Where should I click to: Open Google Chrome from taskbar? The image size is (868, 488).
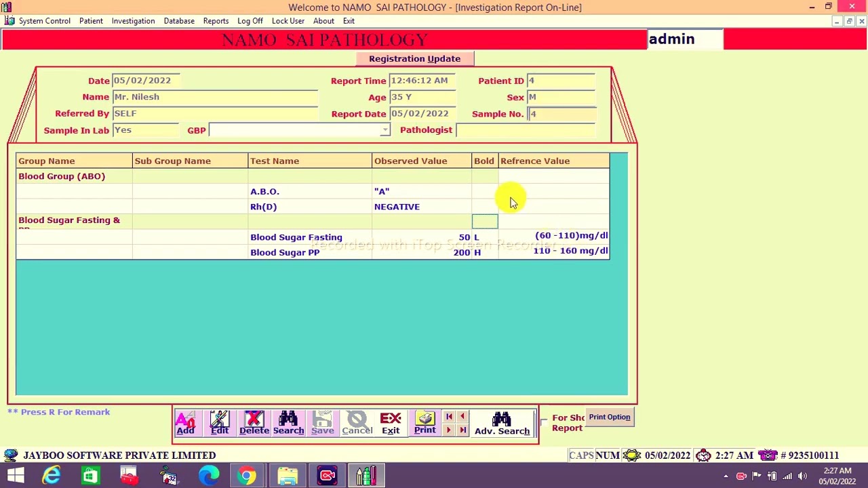pos(248,476)
